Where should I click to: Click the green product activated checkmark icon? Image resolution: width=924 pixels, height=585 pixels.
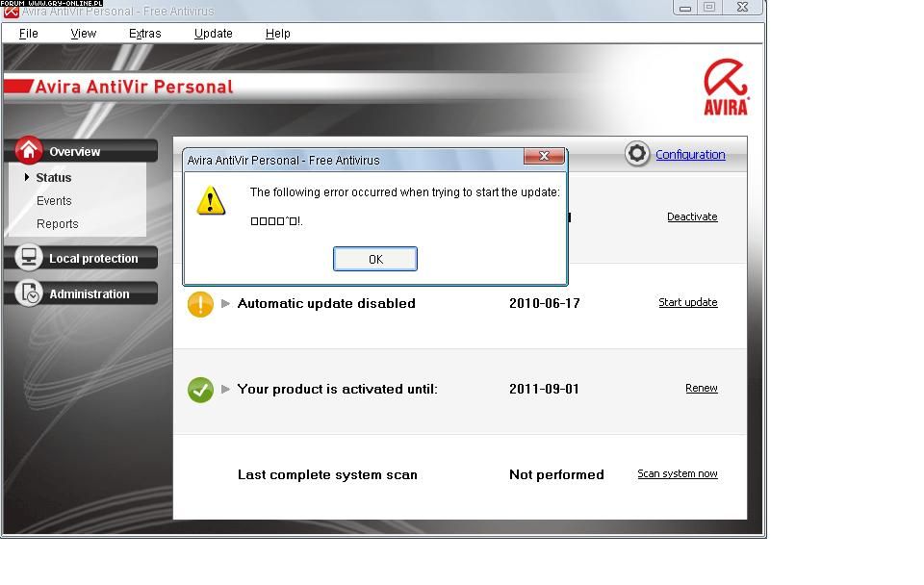(x=200, y=390)
